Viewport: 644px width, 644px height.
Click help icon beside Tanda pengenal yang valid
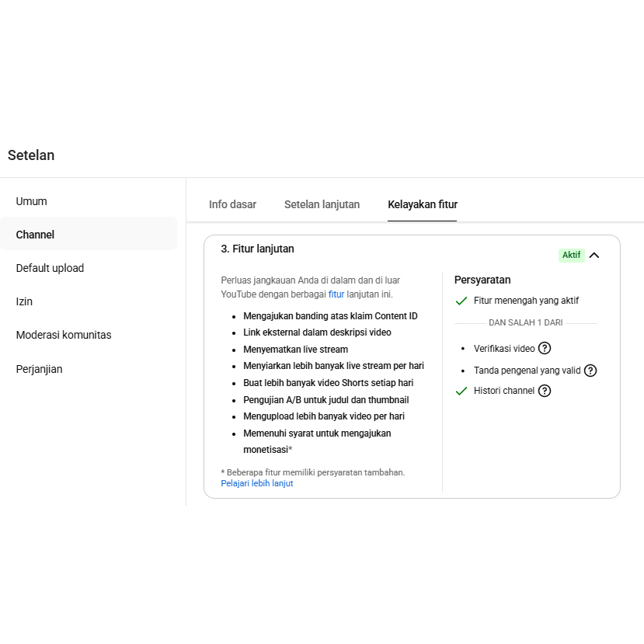590,371
